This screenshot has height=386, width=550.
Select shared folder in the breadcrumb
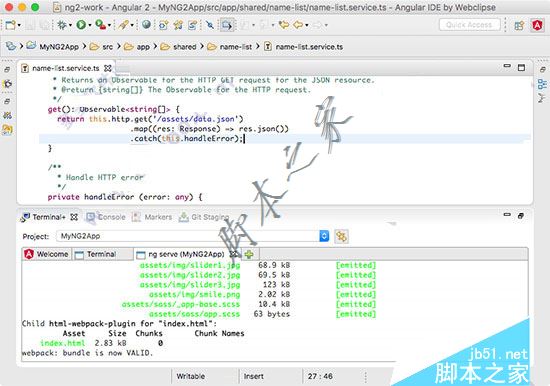click(x=185, y=47)
